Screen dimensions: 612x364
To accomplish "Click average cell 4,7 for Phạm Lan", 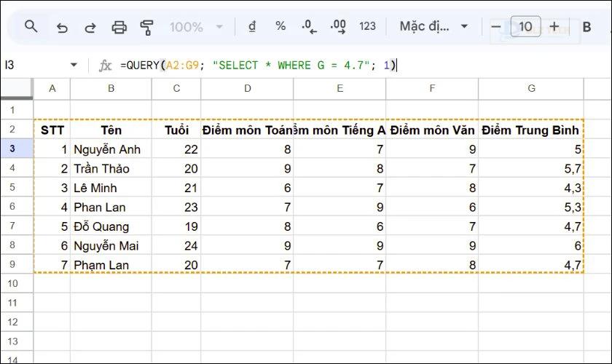I will pyautogui.click(x=531, y=264).
